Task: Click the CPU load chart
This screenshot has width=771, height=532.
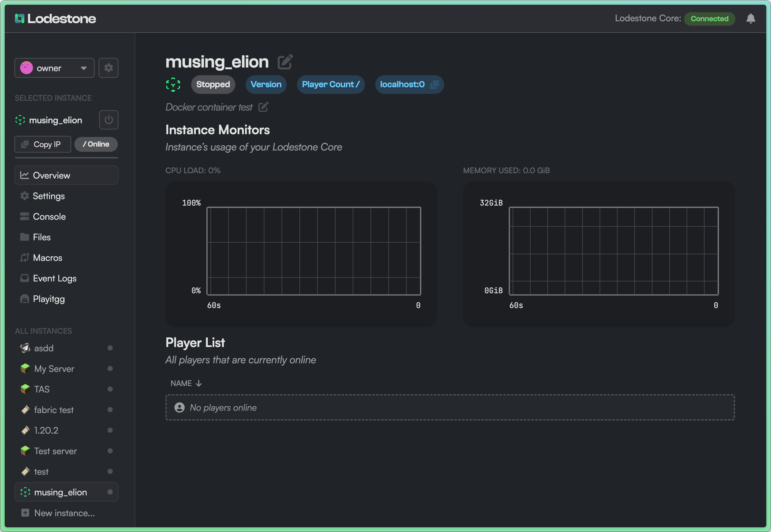Action: (301, 254)
